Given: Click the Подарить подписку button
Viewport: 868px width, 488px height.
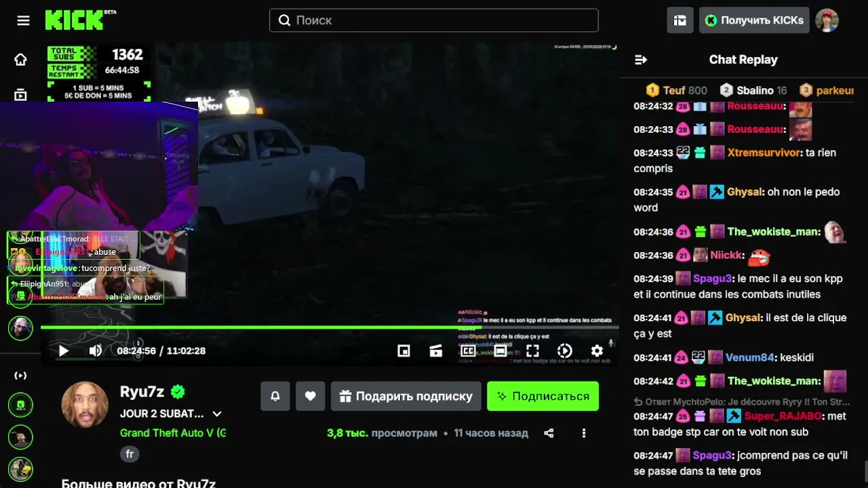Looking at the screenshot, I should tap(406, 396).
